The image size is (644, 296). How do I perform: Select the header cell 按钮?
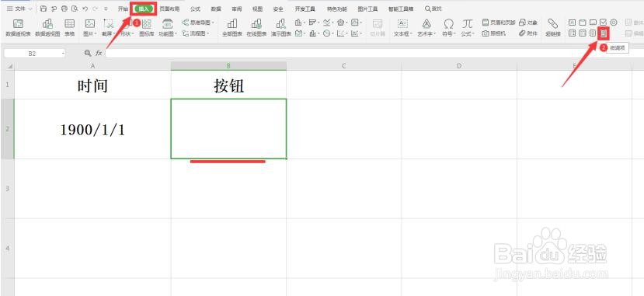(x=228, y=85)
